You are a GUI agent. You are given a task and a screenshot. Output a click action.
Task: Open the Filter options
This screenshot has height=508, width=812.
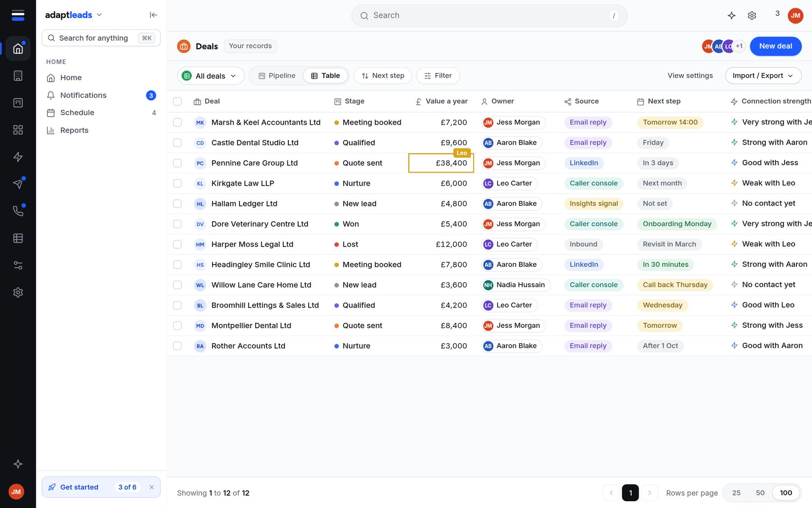(438, 75)
